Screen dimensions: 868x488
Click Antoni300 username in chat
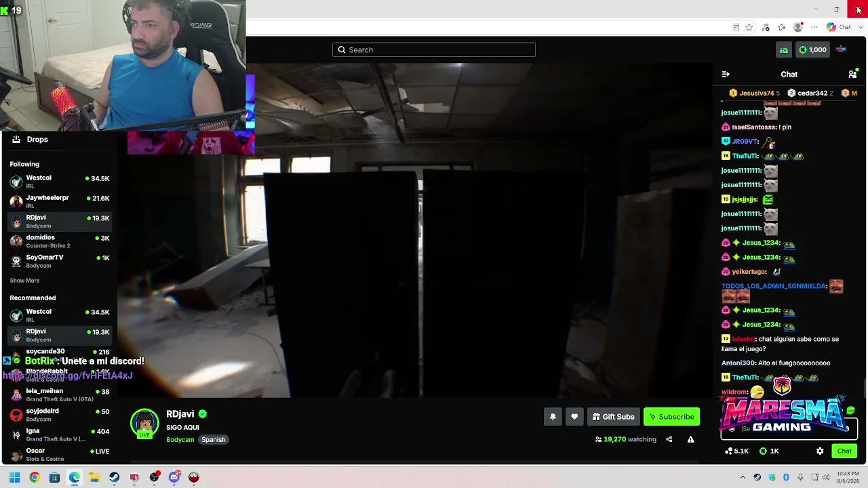pyautogui.click(x=738, y=363)
